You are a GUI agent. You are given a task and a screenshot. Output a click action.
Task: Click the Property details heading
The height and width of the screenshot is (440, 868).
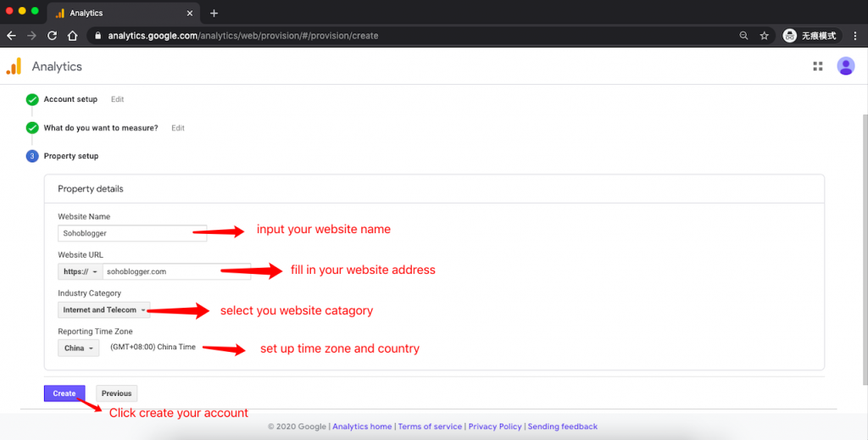pos(90,189)
